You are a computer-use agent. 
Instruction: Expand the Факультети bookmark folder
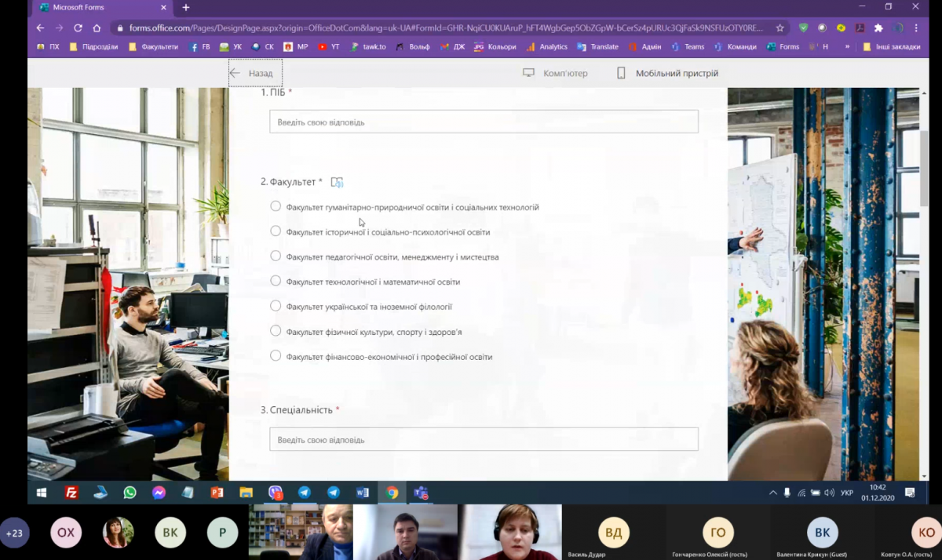tap(154, 47)
